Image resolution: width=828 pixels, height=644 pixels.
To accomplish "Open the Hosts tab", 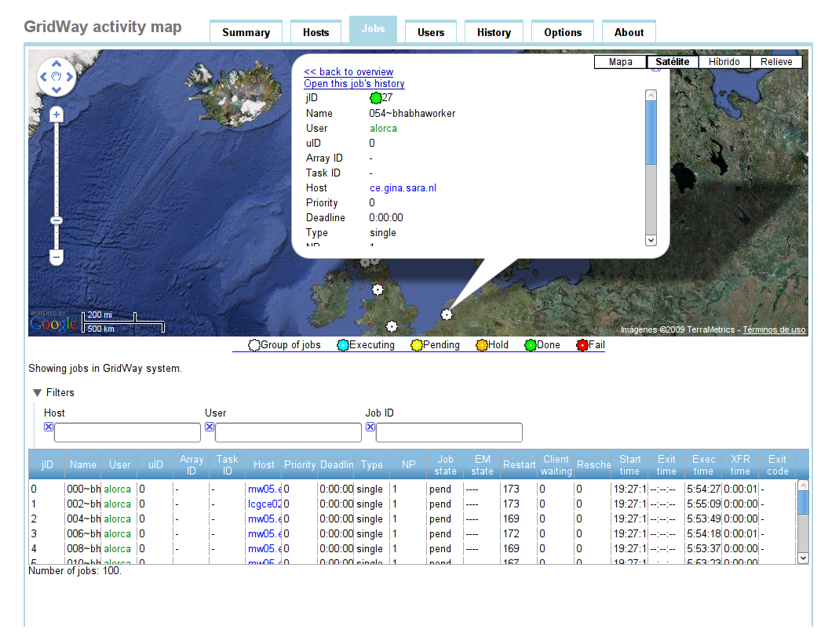I will [x=316, y=32].
